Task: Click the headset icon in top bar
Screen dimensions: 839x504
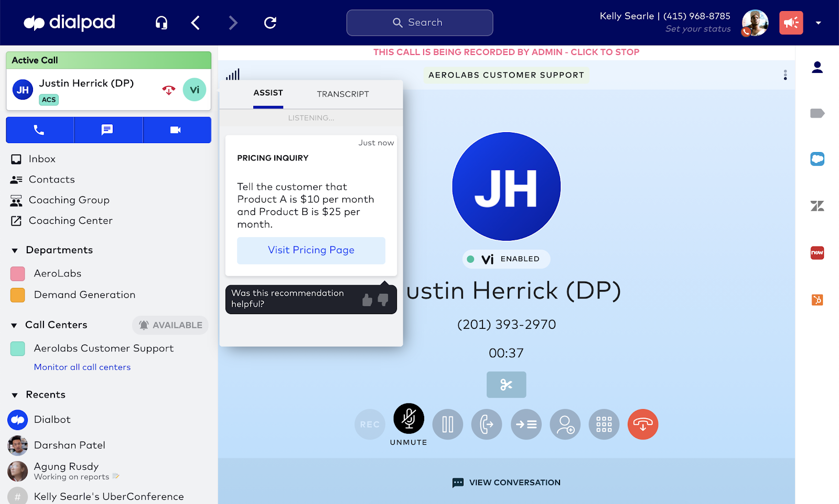Action: coord(162,23)
